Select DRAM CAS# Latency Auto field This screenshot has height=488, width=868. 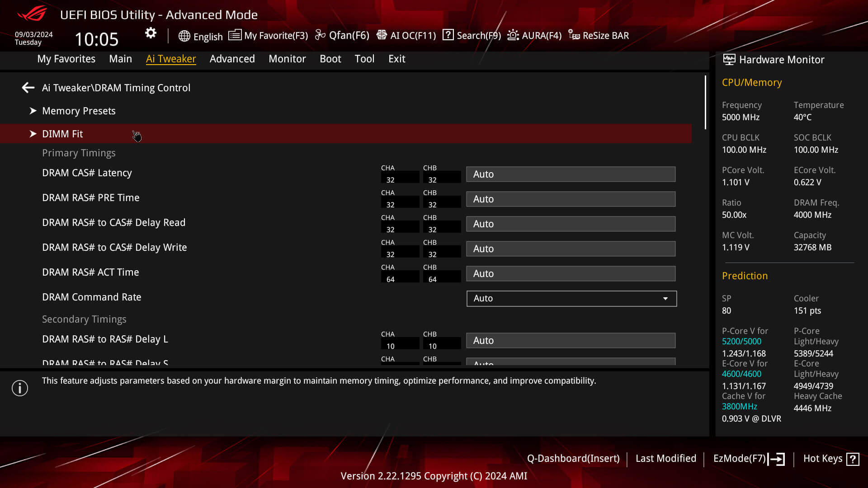571,174
